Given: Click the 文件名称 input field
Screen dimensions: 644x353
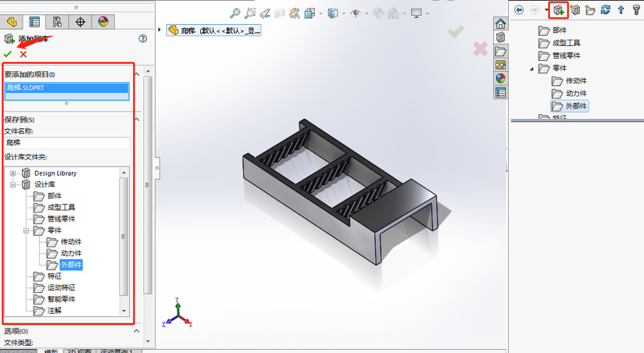Looking at the screenshot, I should point(67,143).
